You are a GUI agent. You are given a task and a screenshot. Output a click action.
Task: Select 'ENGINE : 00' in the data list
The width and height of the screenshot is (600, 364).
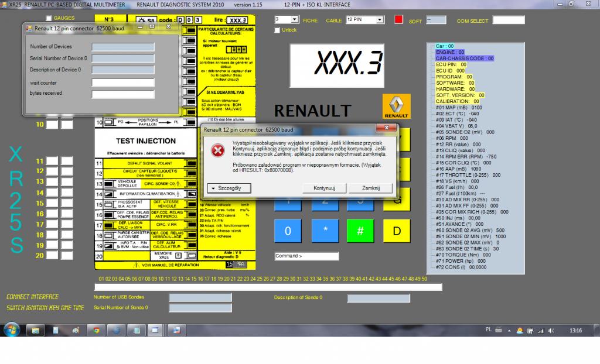tap(450, 52)
